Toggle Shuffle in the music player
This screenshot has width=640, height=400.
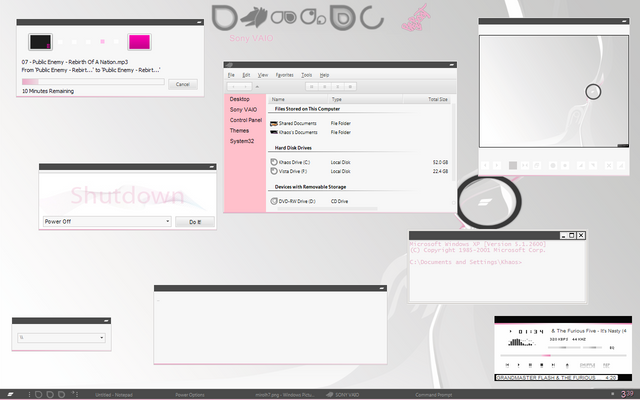click(x=587, y=365)
